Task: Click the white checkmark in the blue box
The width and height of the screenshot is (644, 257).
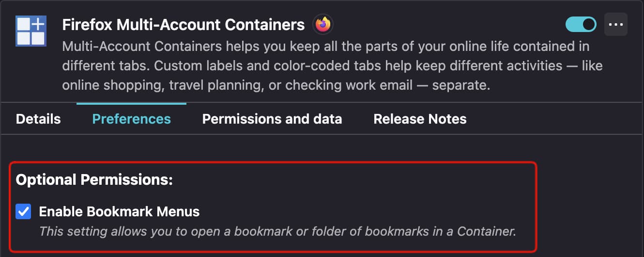Action: [23, 211]
